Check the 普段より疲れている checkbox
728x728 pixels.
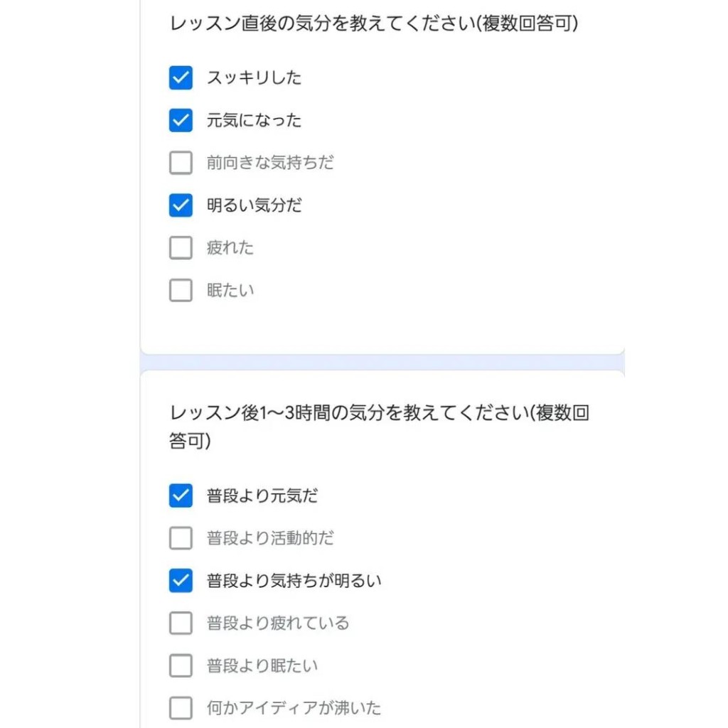[181, 623]
